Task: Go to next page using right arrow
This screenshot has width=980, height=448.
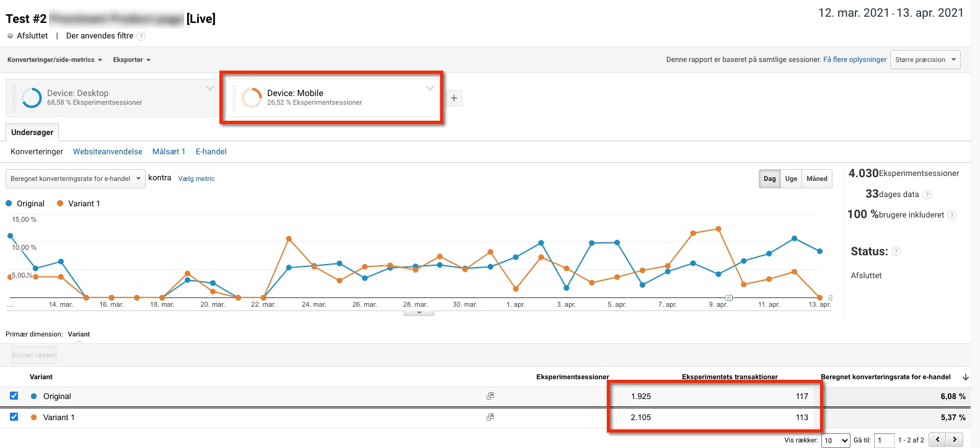Action: tap(955, 440)
